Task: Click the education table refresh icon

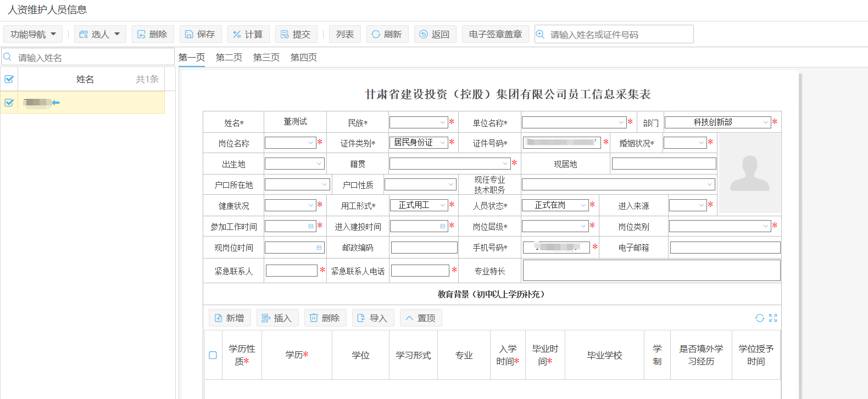Action: (760, 318)
